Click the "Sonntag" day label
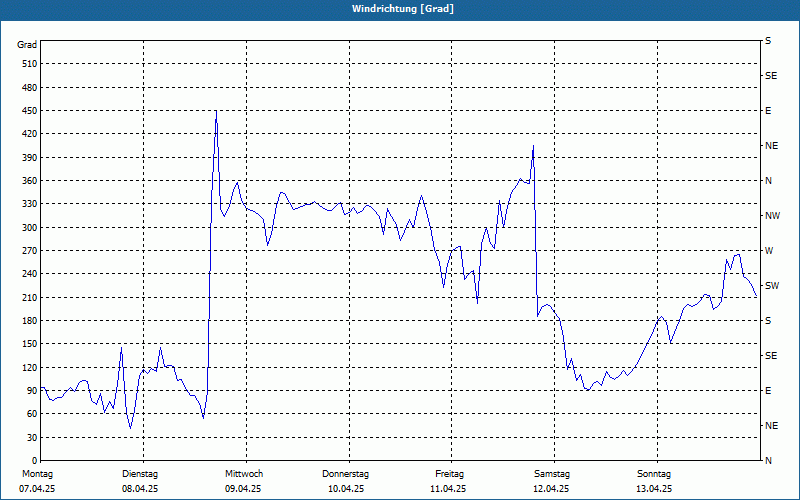800x500 pixels. 654,473
